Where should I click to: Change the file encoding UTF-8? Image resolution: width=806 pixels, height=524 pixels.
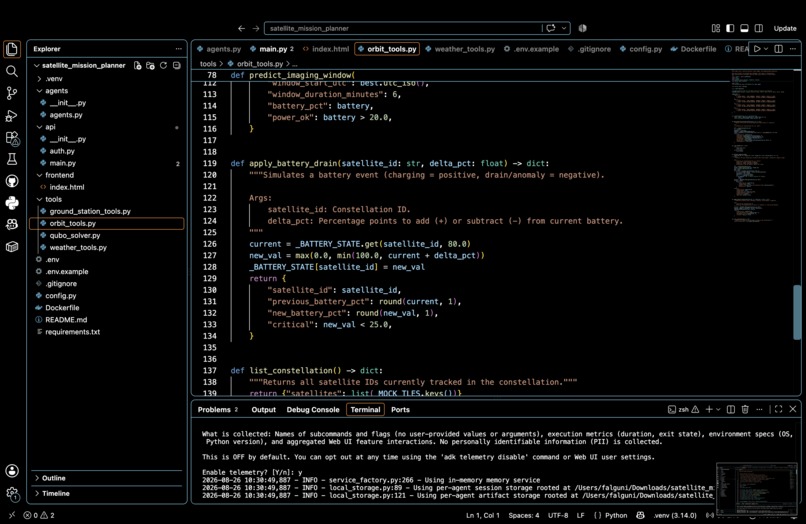tap(558, 515)
